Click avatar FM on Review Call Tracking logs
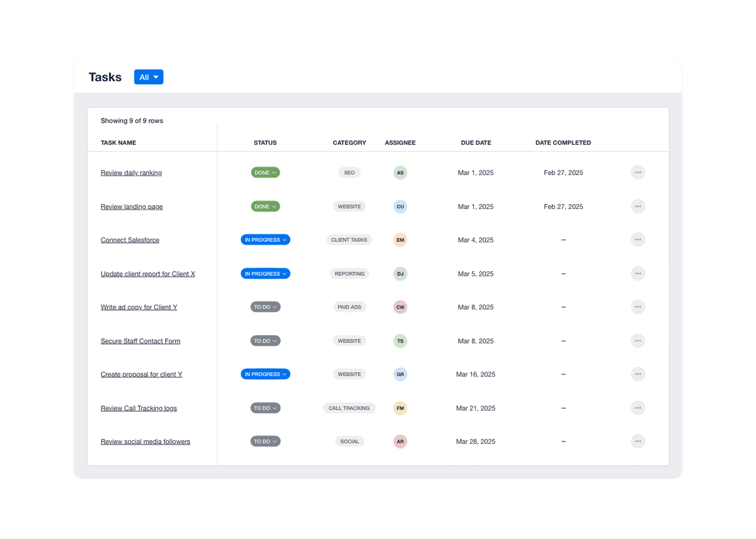This screenshot has height=539, width=756. 400,407
